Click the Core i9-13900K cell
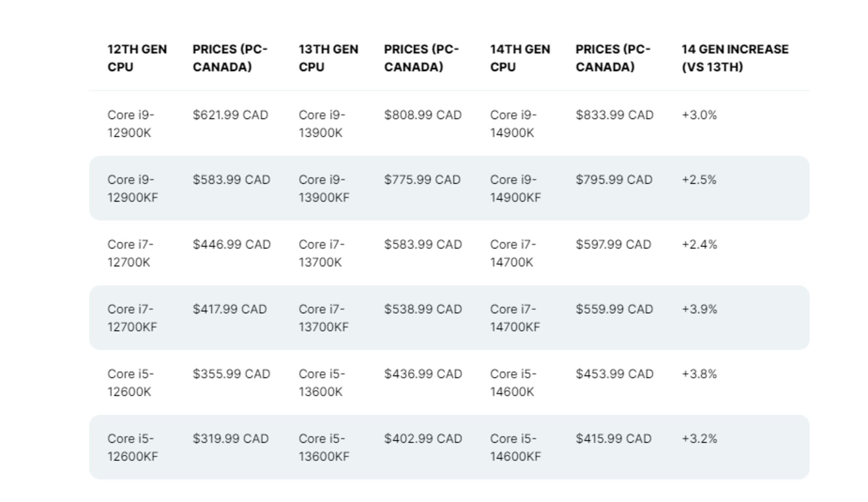The width and height of the screenshot is (868, 502). click(x=321, y=123)
